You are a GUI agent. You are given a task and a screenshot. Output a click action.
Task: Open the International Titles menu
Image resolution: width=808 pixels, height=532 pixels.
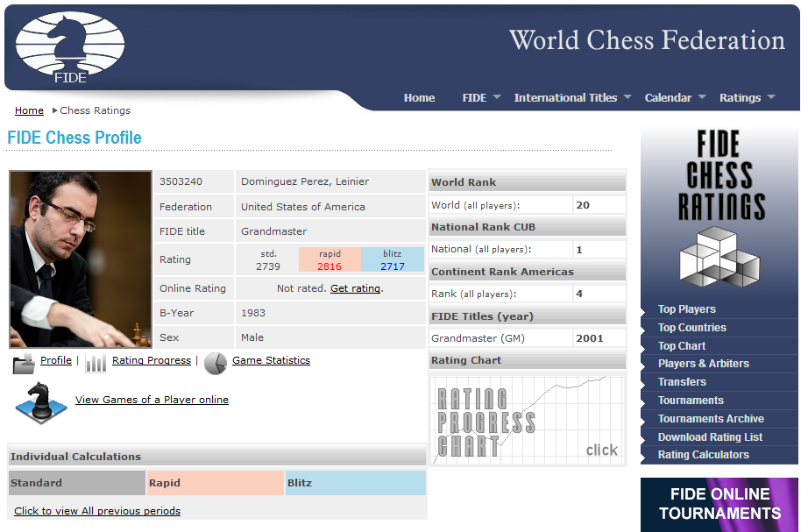tap(565, 98)
